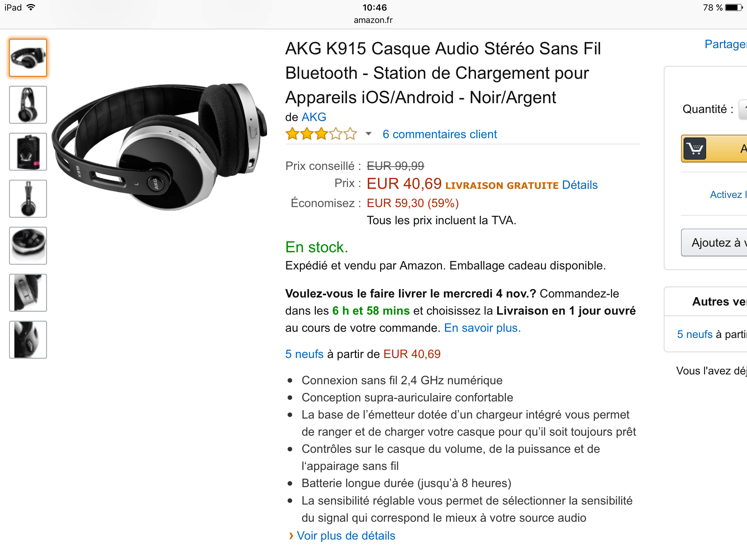Expand the rating breakdown dropdown arrow
This screenshot has width=747, height=560.
(x=368, y=134)
